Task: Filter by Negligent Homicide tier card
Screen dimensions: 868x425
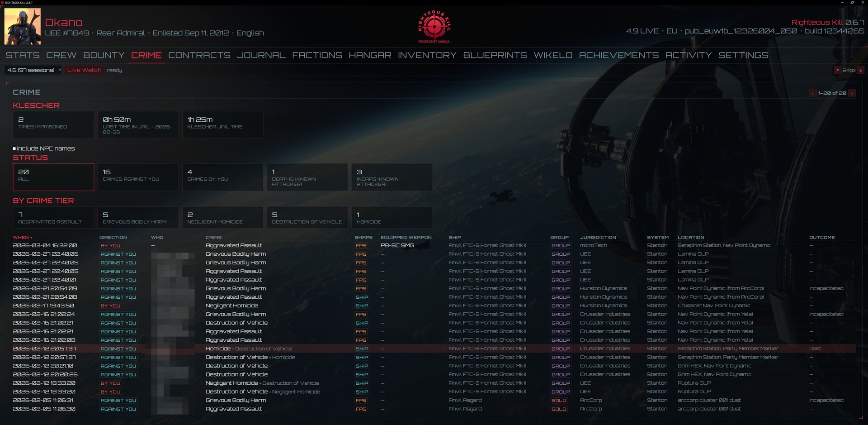Action: pyautogui.click(x=222, y=217)
